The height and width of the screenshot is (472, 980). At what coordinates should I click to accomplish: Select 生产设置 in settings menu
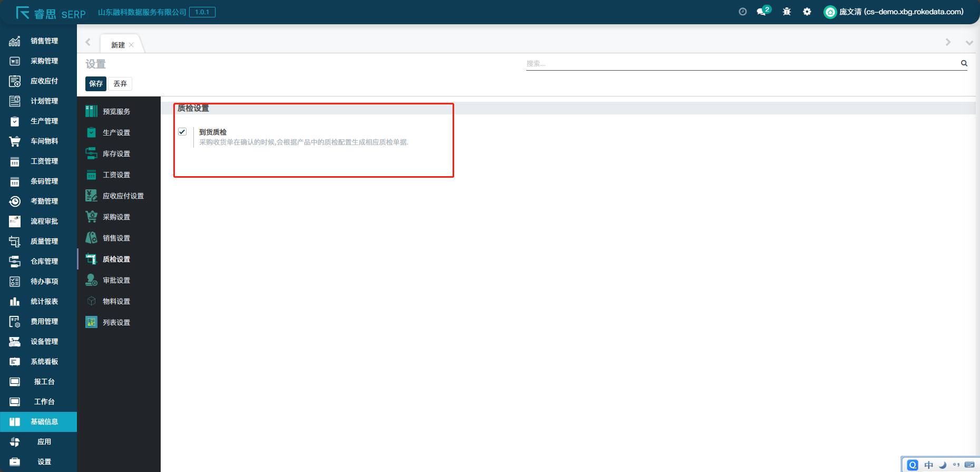pyautogui.click(x=116, y=133)
